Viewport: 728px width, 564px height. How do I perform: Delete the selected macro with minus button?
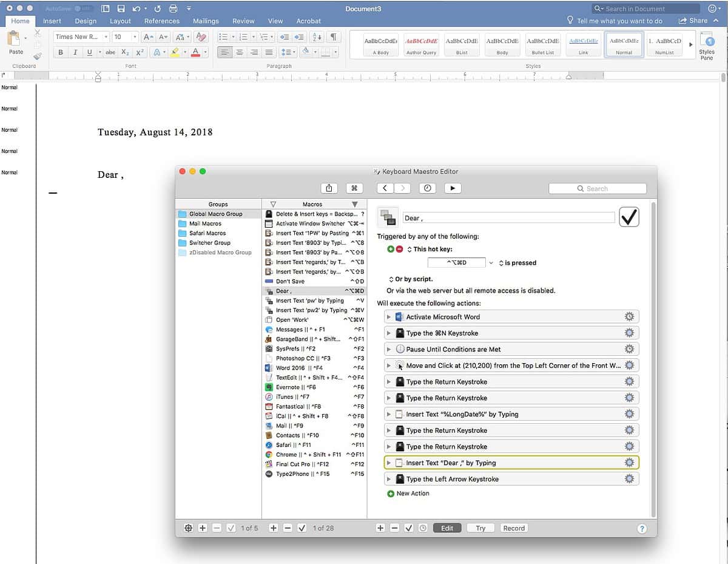coord(288,528)
